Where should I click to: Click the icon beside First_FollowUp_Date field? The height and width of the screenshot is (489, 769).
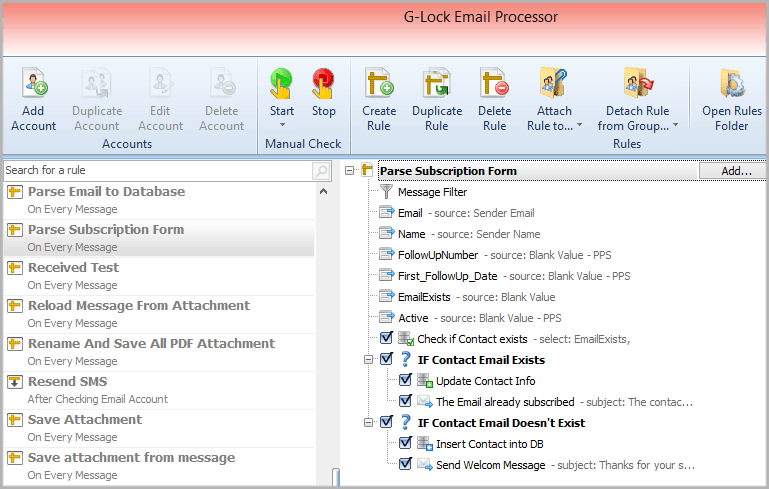[386, 276]
